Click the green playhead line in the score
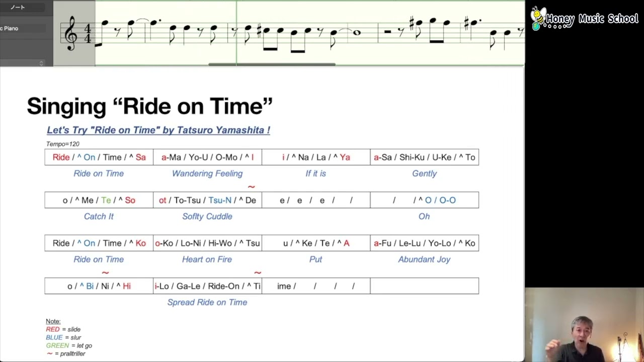 (x=236, y=33)
